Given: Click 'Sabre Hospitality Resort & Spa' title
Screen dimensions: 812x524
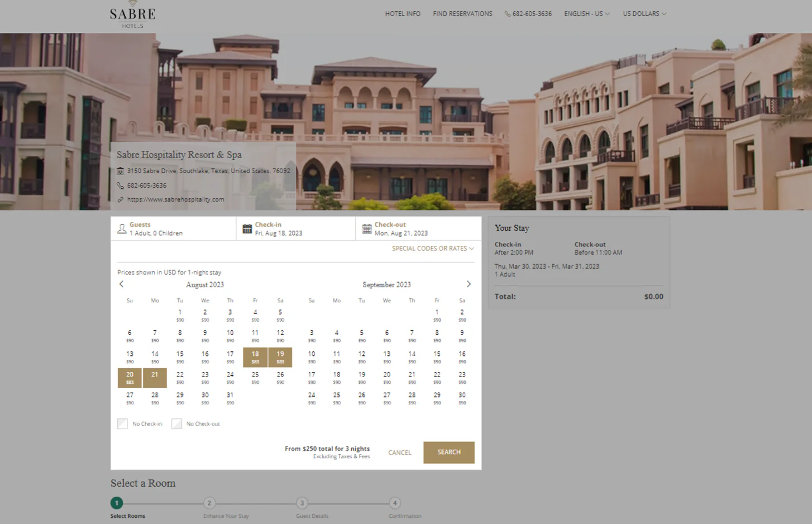Looking at the screenshot, I should click(179, 155).
